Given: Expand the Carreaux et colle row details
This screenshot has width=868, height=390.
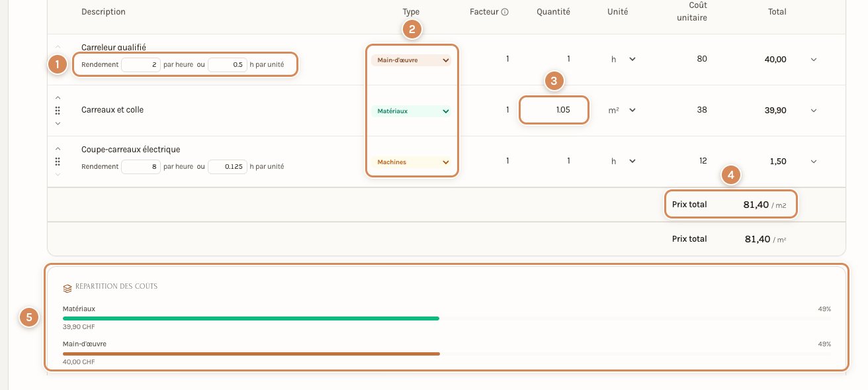Looking at the screenshot, I should coord(814,111).
